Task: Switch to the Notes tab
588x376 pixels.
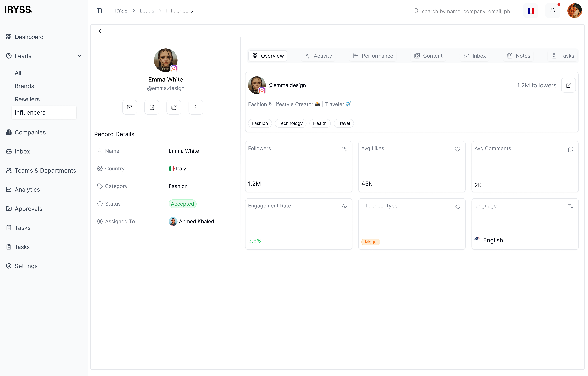Action: point(518,56)
